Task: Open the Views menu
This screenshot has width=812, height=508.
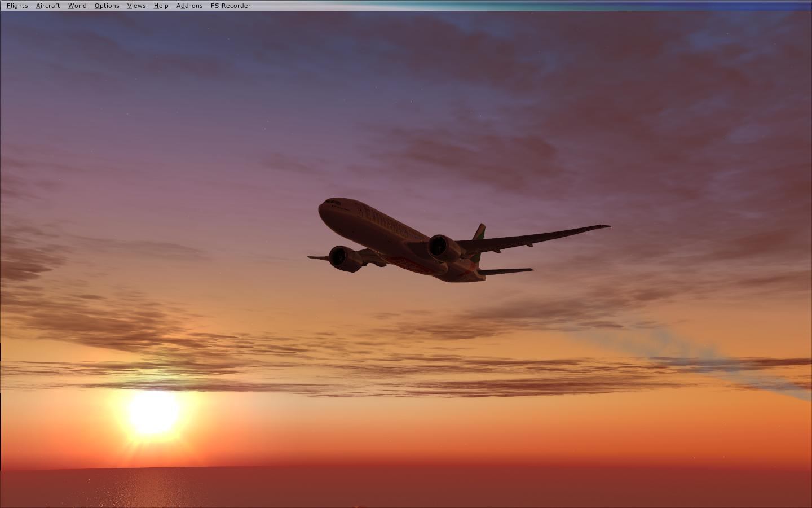Action: tap(136, 6)
